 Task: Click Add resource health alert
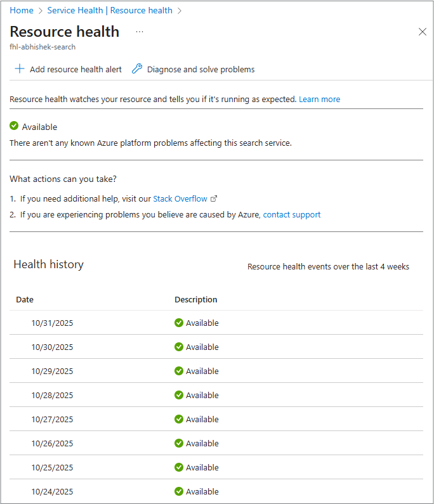[76, 69]
